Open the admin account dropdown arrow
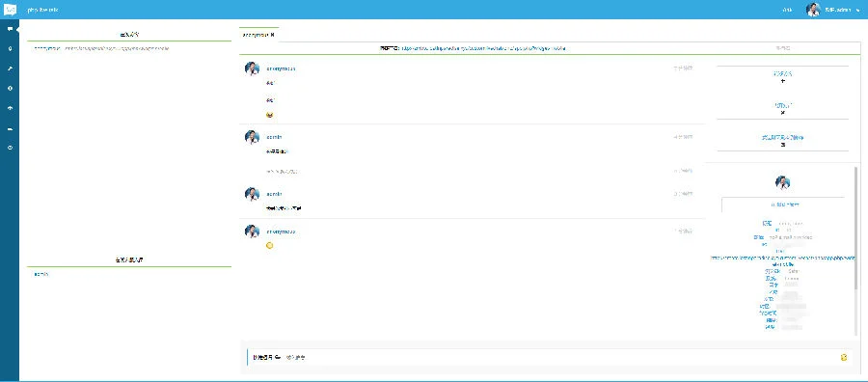Screen dimensions: 868x382 pos(858,10)
